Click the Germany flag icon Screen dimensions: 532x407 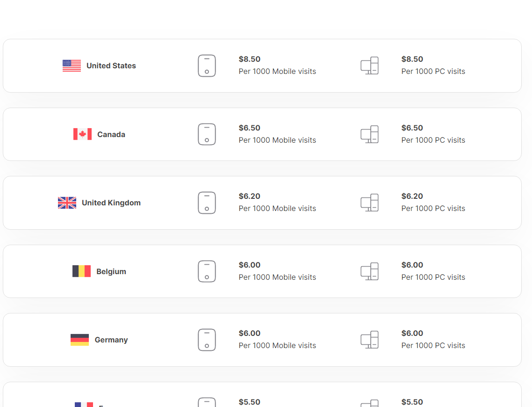point(80,340)
